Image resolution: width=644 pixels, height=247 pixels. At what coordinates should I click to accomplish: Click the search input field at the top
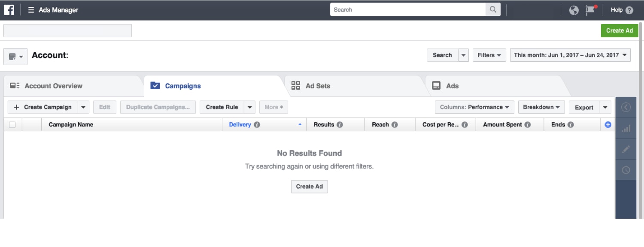point(408,9)
